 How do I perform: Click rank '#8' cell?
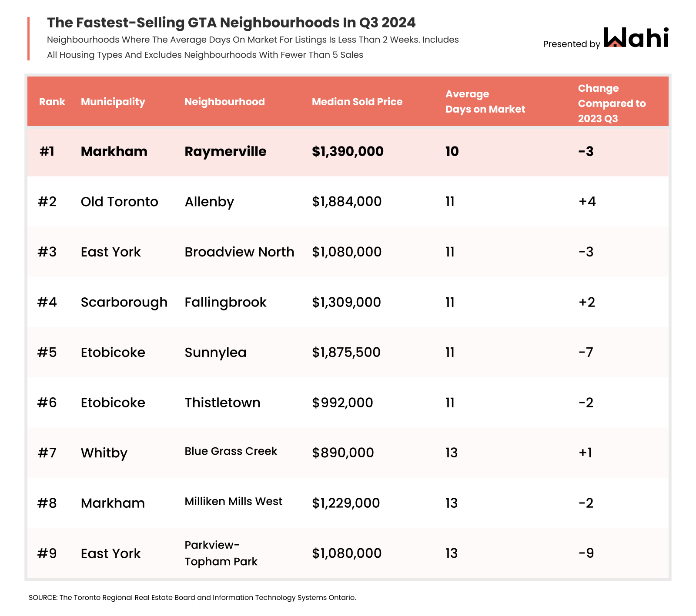(47, 503)
